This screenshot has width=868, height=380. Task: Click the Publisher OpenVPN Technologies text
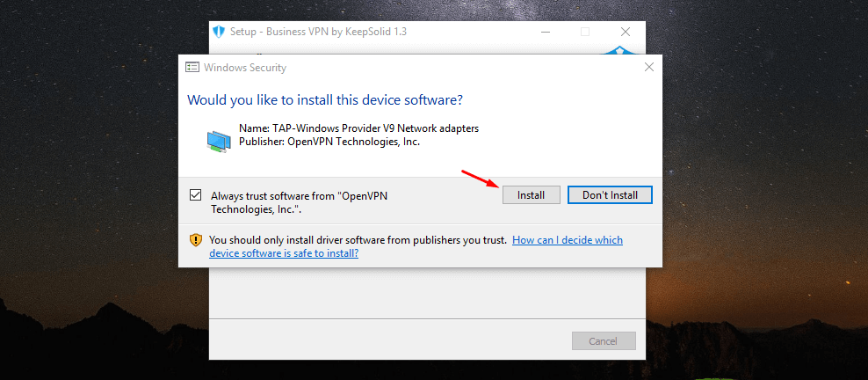pos(329,142)
